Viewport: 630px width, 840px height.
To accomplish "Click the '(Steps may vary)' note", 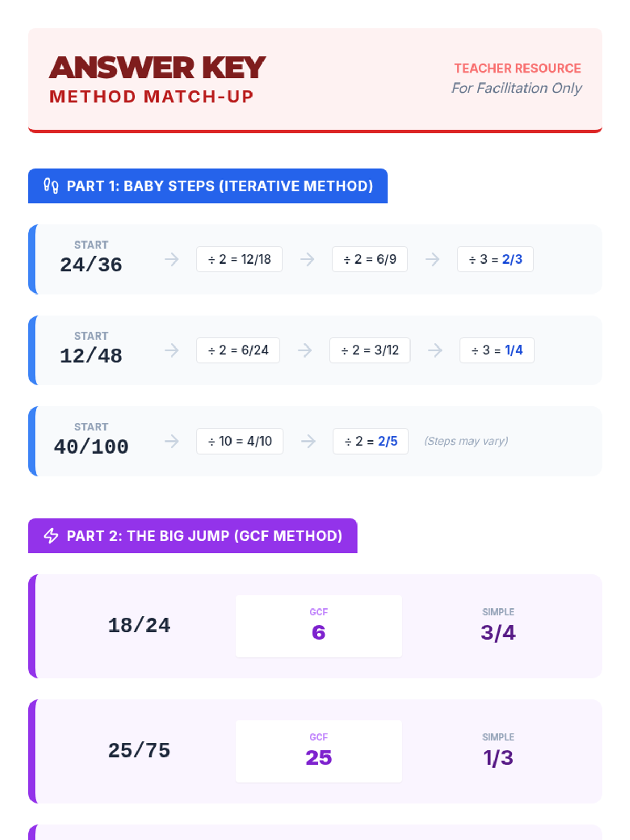I will (466, 441).
